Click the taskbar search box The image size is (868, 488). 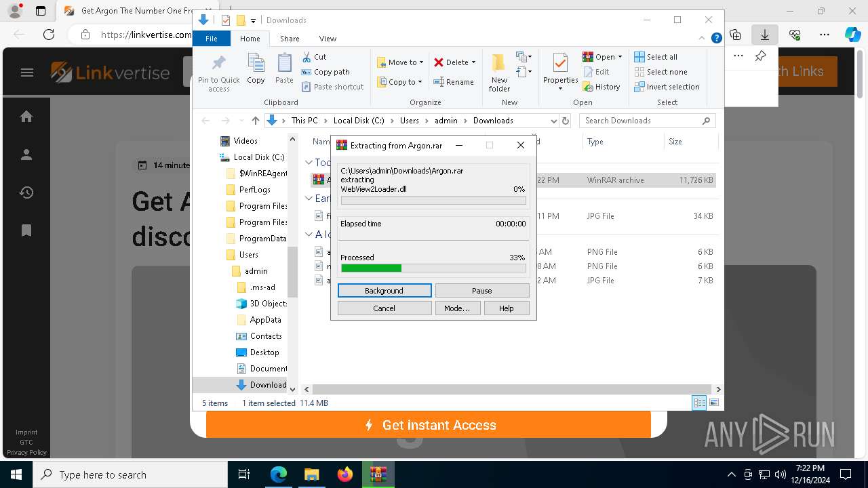pyautogui.click(x=130, y=474)
